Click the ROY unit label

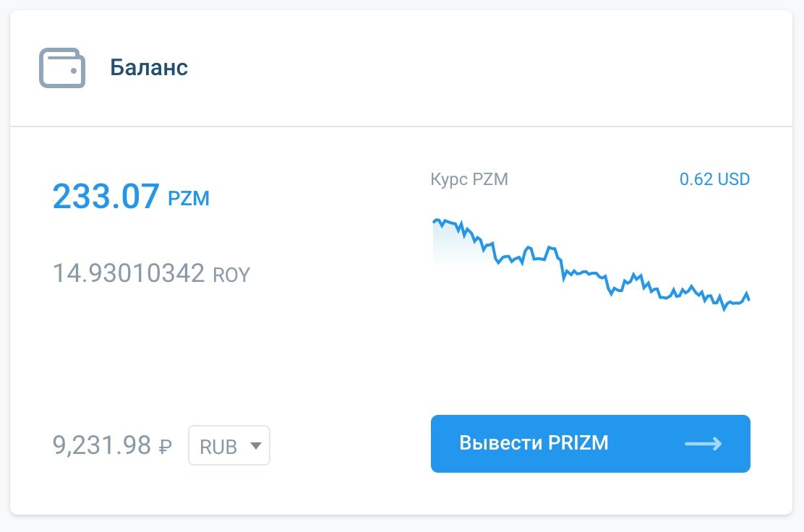point(231,275)
